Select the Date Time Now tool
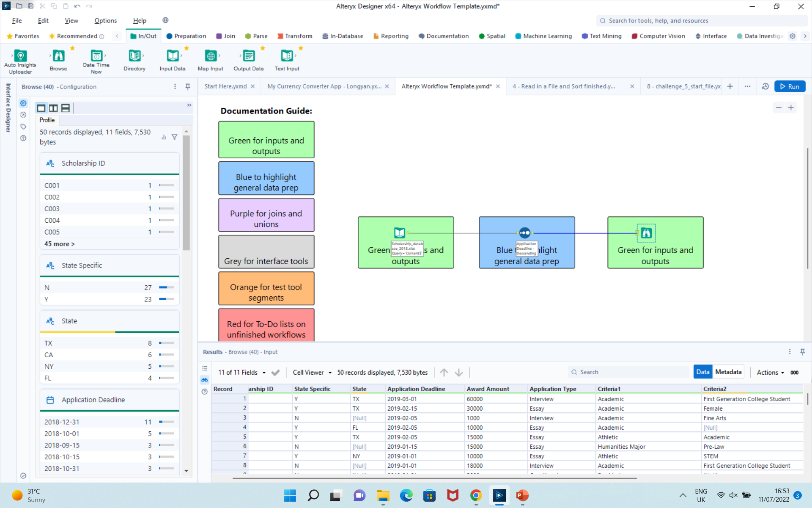Image resolution: width=812 pixels, height=508 pixels. 96,61
